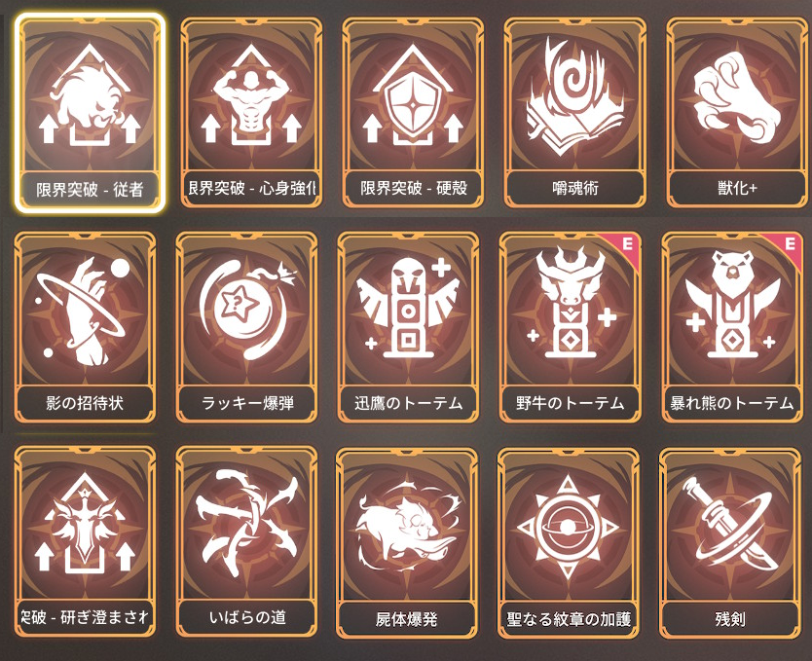Select the 聖なる紋章の加護 sun emblem card
This screenshot has height=661, width=812.
pyautogui.click(x=569, y=543)
